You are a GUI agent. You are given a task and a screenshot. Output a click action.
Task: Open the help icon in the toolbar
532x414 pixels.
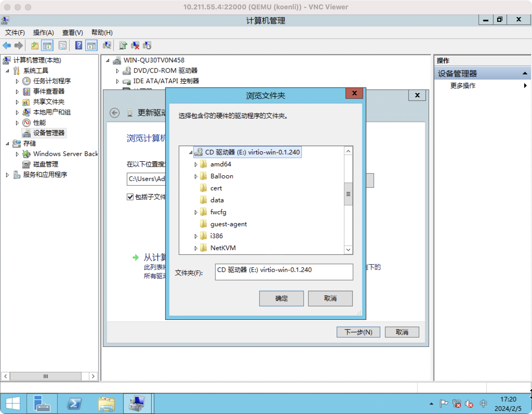(x=78, y=45)
